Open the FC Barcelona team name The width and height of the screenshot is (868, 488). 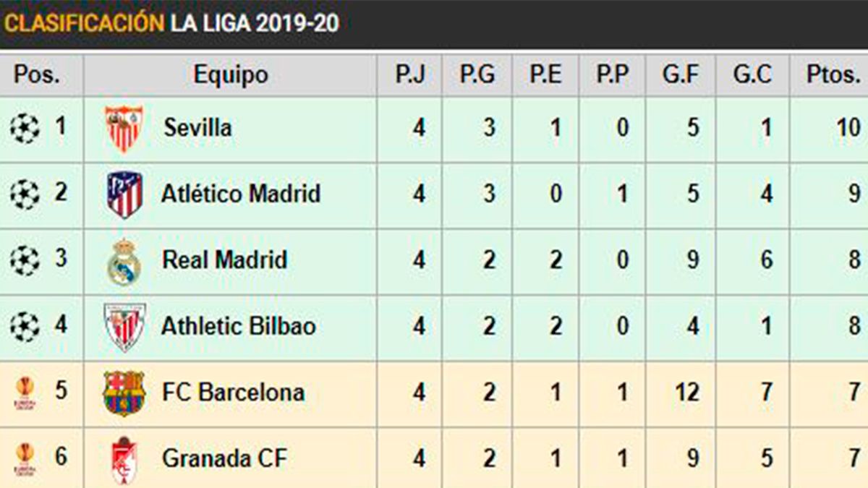(233, 393)
